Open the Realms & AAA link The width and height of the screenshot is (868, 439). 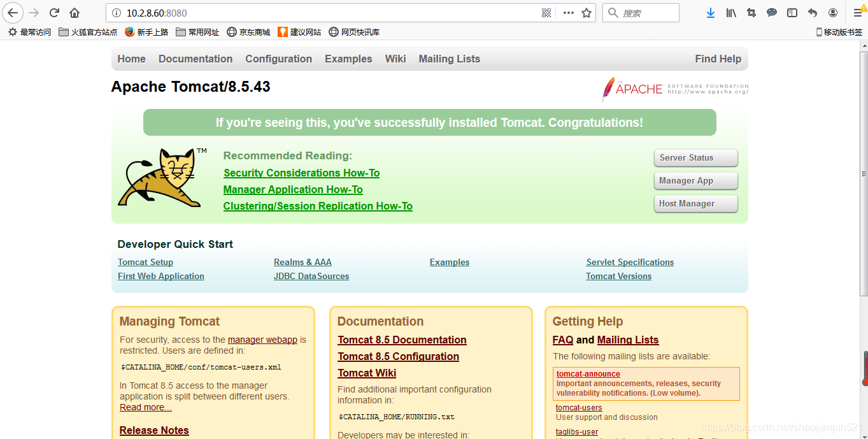(x=302, y=262)
